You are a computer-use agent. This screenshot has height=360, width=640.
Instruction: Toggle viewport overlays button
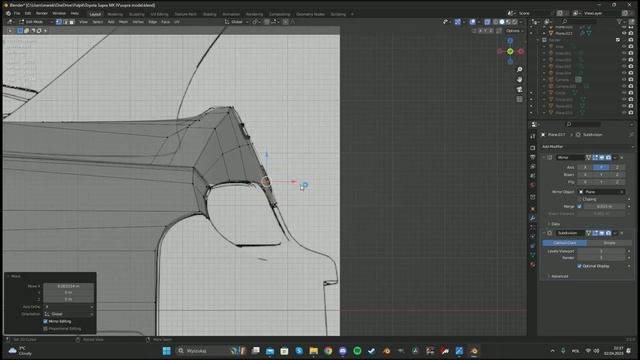point(473,22)
